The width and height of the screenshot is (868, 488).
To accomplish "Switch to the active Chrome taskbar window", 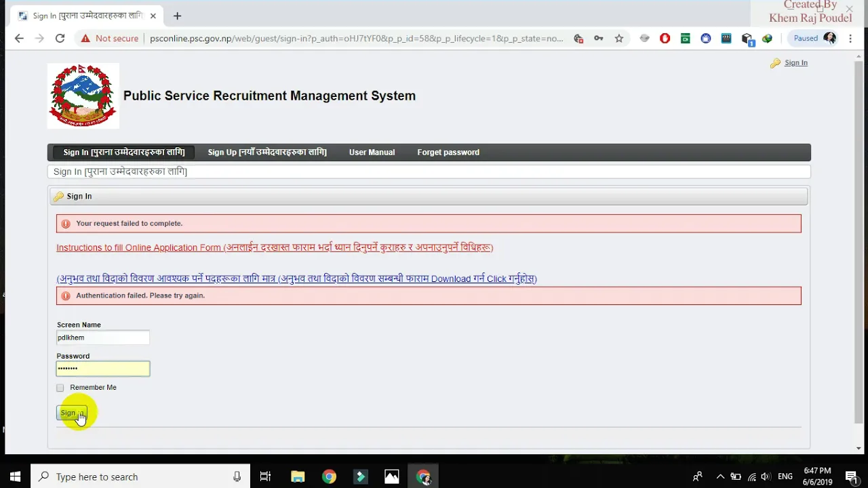I will (424, 476).
